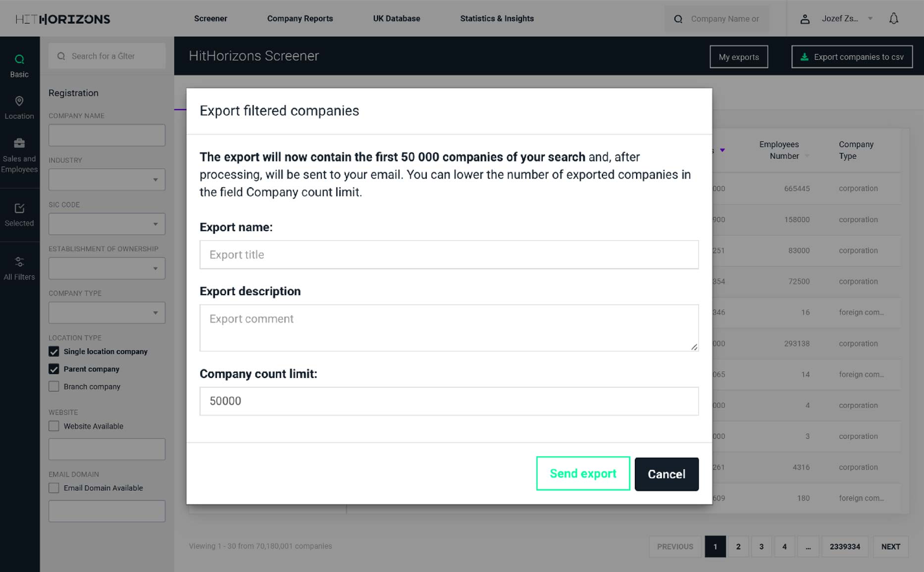The image size is (924, 572).
Task: Click employees value 180
Action: 803,498
